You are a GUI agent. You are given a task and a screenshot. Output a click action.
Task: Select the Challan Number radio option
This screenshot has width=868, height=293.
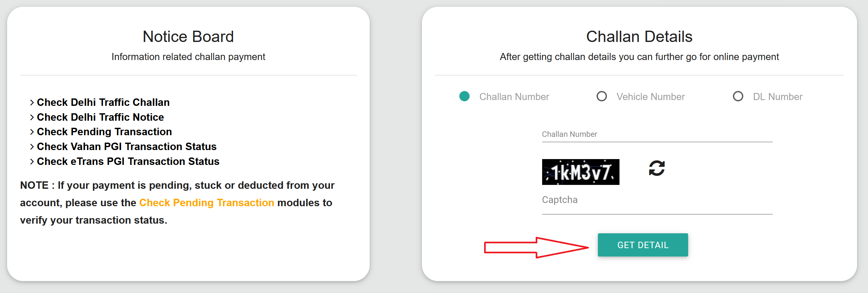click(x=464, y=96)
